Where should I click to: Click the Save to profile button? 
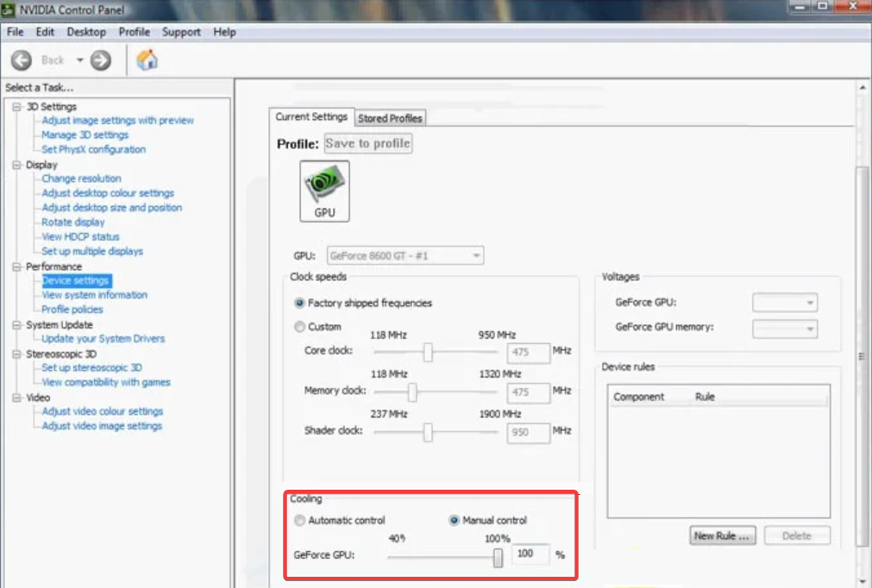[x=368, y=143]
